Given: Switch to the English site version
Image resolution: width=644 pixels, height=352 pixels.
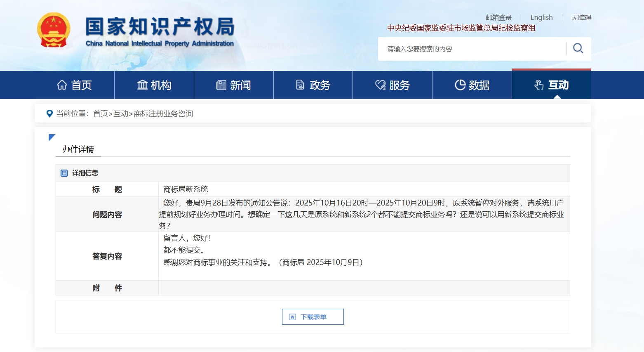Looking at the screenshot, I should point(541,17).
